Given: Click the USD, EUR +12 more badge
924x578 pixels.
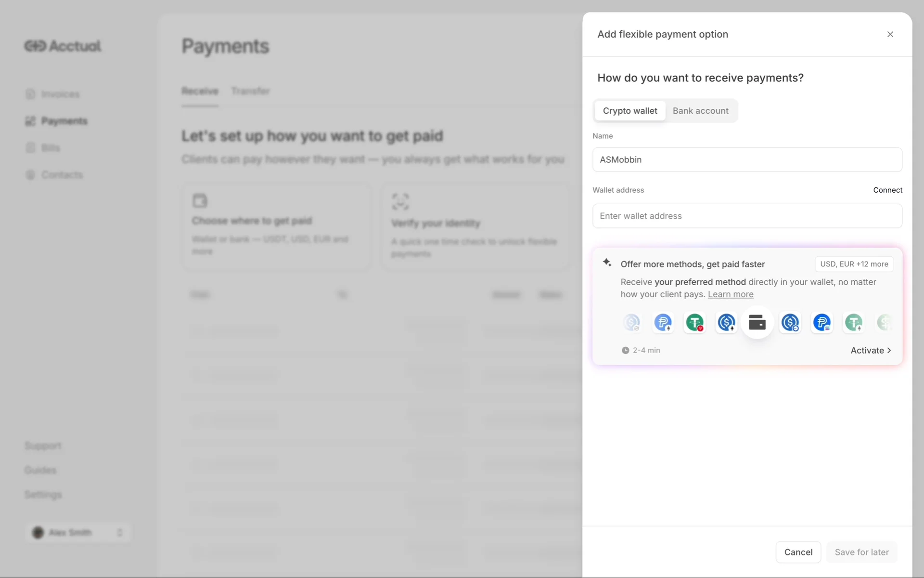Looking at the screenshot, I should [x=854, y=264].
